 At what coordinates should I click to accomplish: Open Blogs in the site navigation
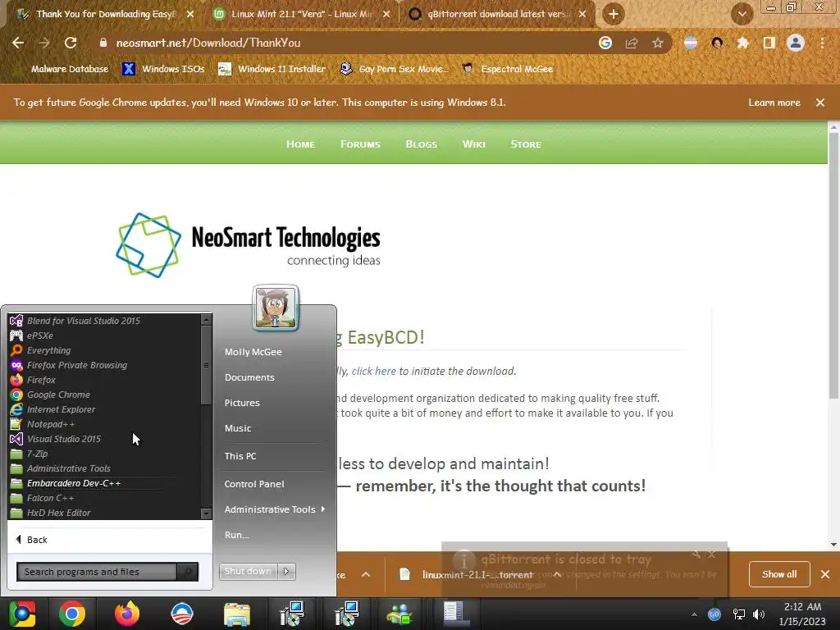[421, 144]
